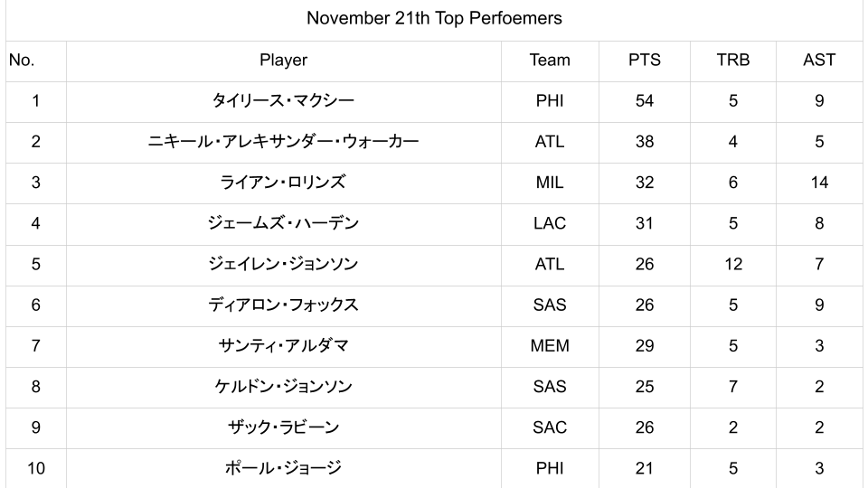868x488 pixels.
Task: Click the title cell 'November 21th Top Perfoemers'
Action: click(434, 18)
